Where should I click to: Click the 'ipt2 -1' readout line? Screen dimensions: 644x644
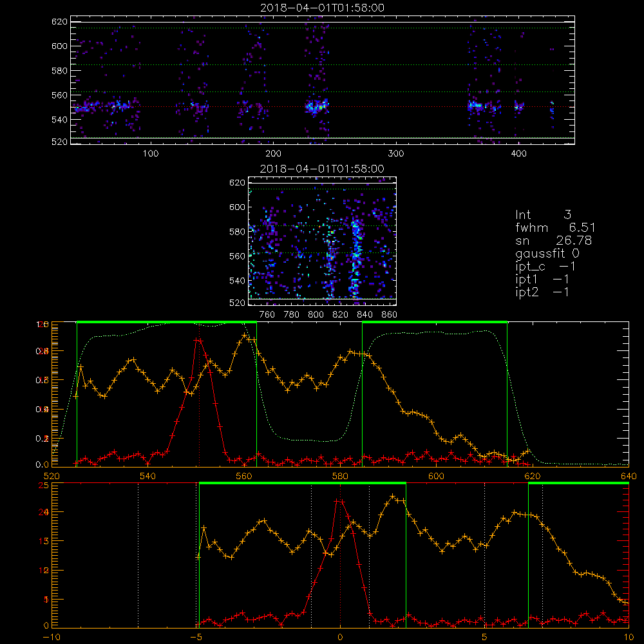tap(542, 292)
